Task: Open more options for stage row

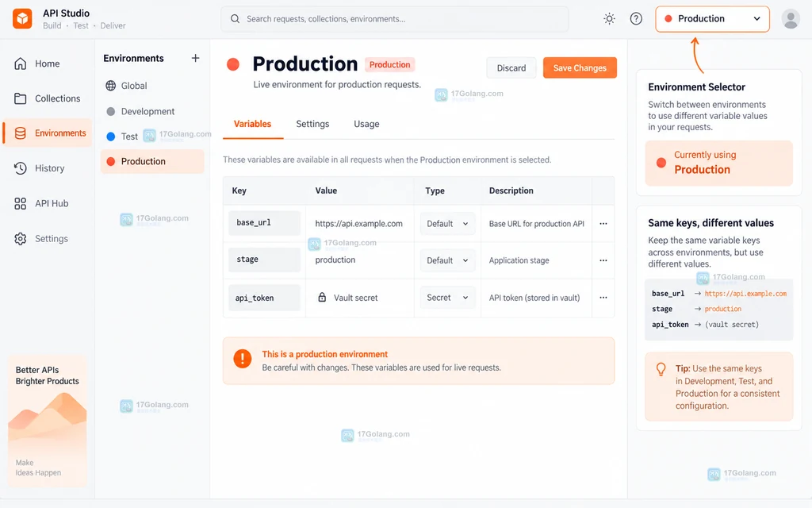Action: coord(603,260)
